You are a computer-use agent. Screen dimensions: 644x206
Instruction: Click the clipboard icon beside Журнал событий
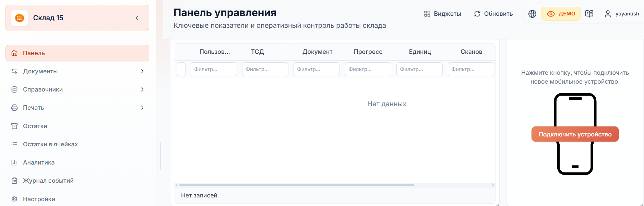(x=14, y=181)
